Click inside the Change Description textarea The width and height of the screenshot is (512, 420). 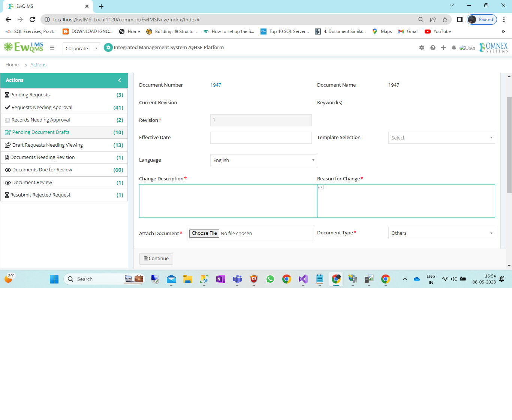click(x=228, y=201)
